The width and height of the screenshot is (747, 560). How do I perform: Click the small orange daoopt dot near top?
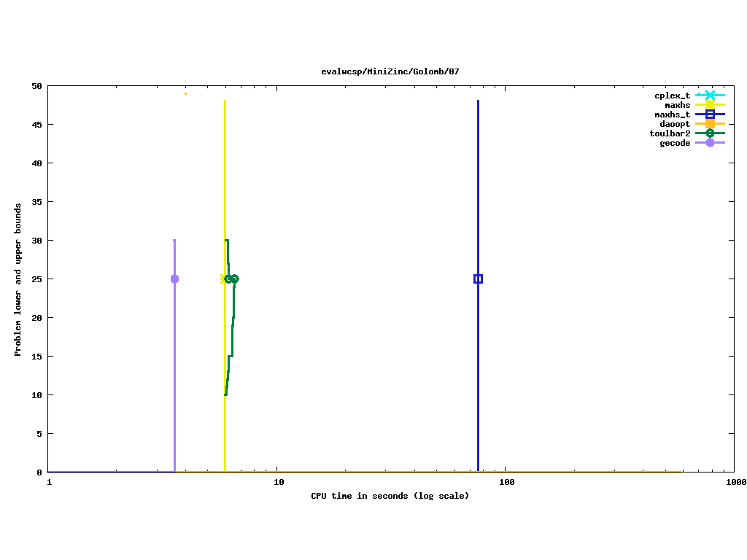[185, 93]
